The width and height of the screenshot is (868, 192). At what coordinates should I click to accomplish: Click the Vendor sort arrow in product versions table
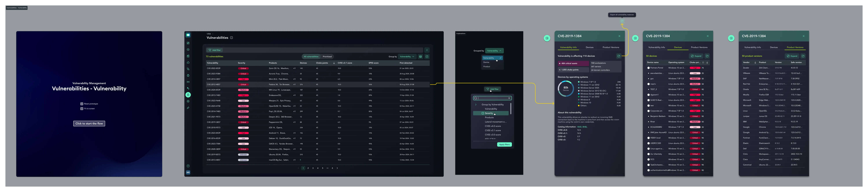tap(755, 62)
